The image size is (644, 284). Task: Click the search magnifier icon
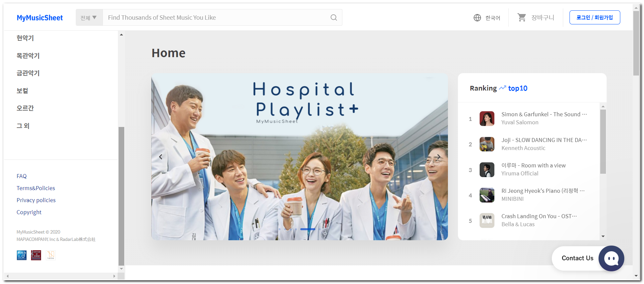[334, 18]
